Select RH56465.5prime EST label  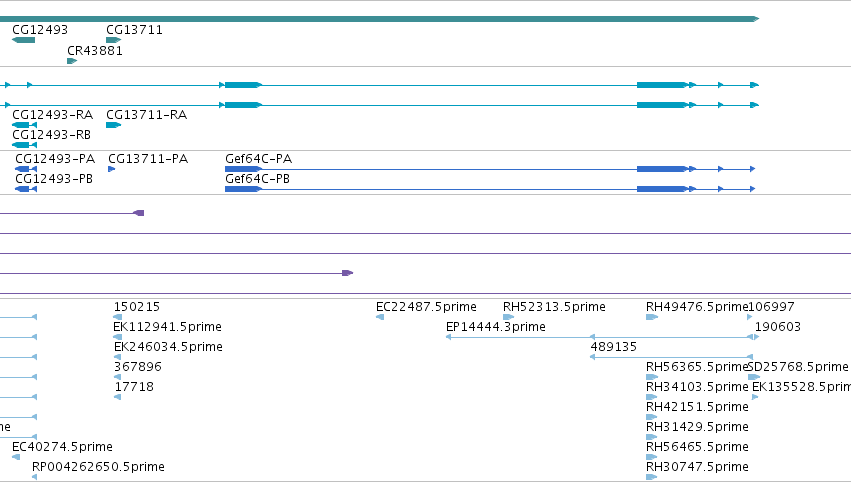tap(697, 447)
